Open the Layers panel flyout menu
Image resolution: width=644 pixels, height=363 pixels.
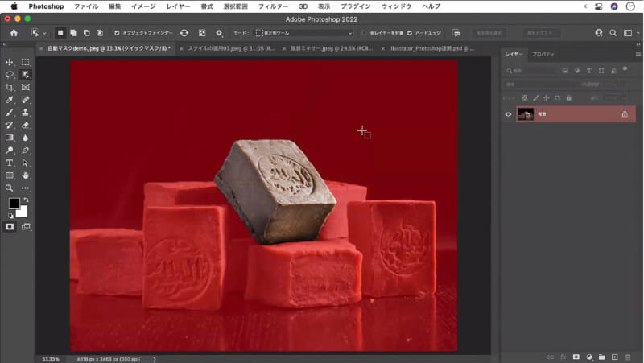[x=638, y=54]
